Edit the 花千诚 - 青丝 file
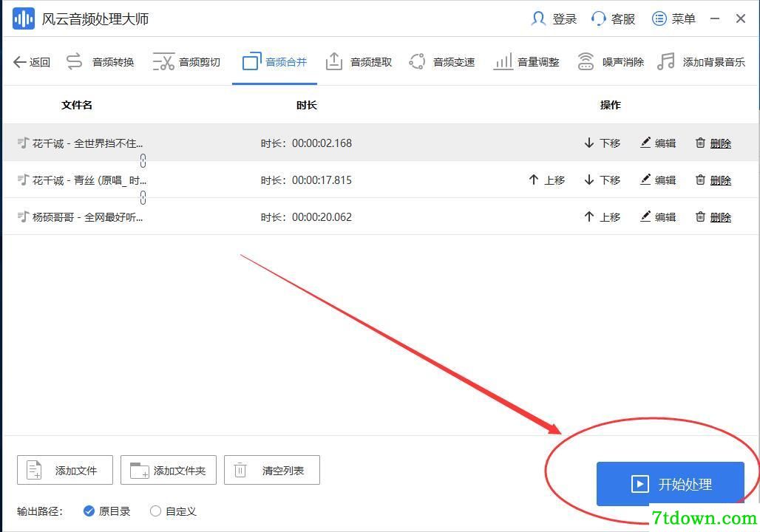 [x=658, y=180]
